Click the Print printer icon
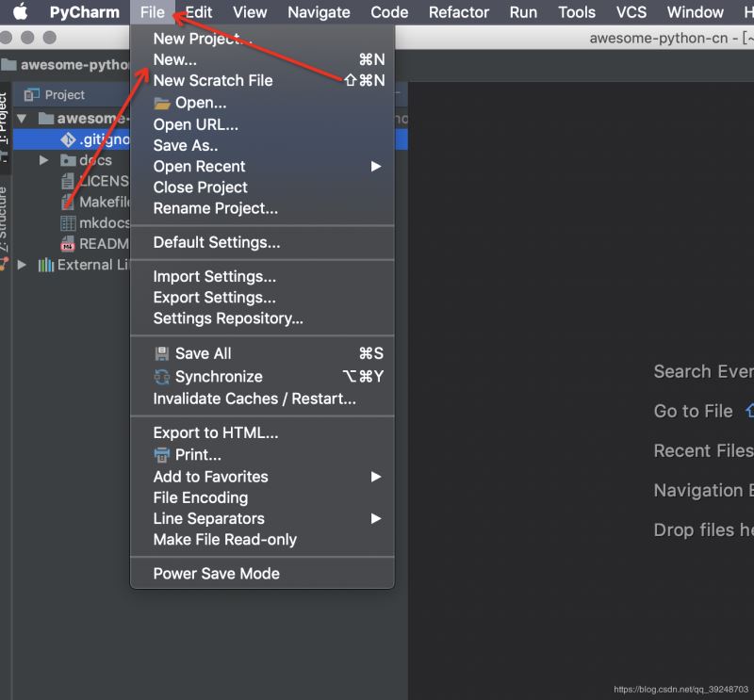754x700 pixels. [x=162, y=455]
